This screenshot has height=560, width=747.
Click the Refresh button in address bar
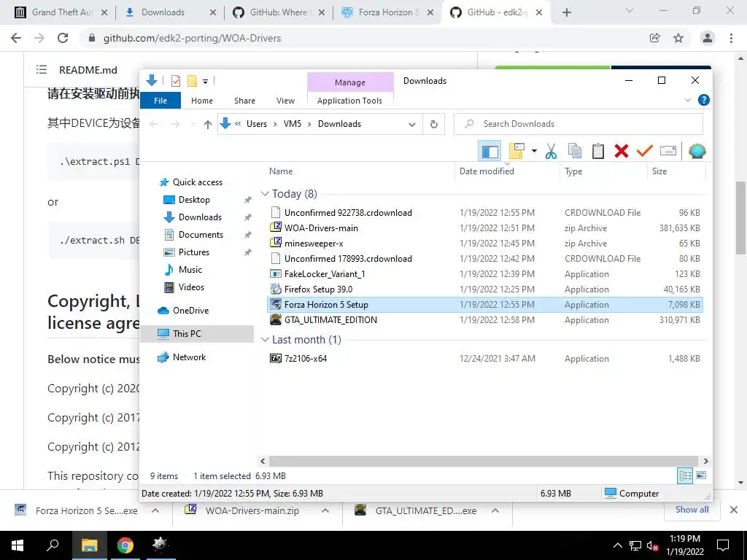click(x=433, y=124)
